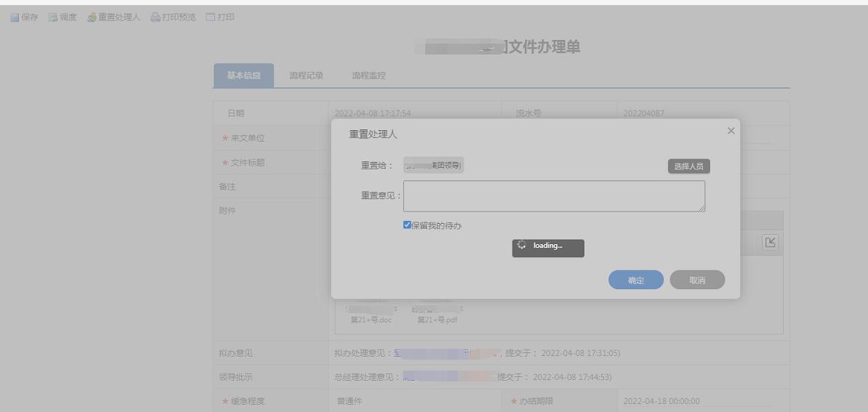Image resolution: width=868 pixels, height=412 pixels.
Task: Click the 来文单位 field label
Action: pos(247,138)
